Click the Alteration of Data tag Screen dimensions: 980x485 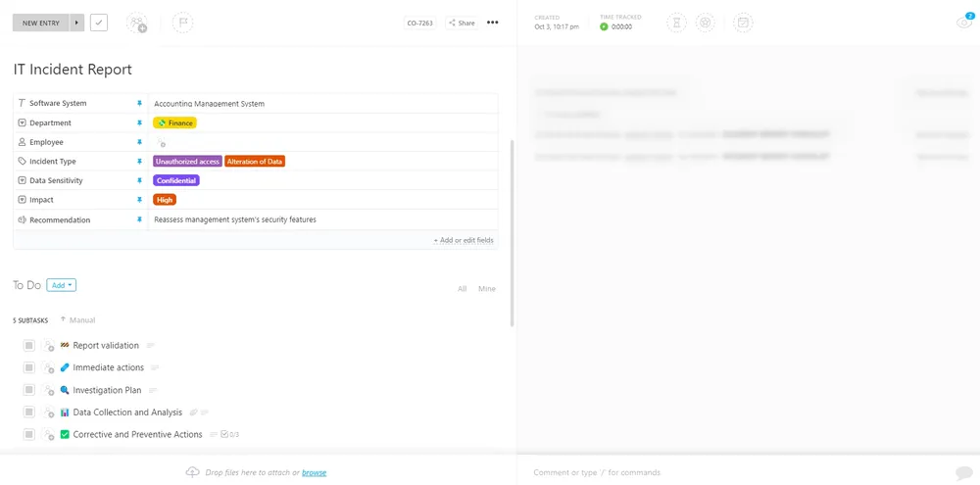[x=255, y=162]
